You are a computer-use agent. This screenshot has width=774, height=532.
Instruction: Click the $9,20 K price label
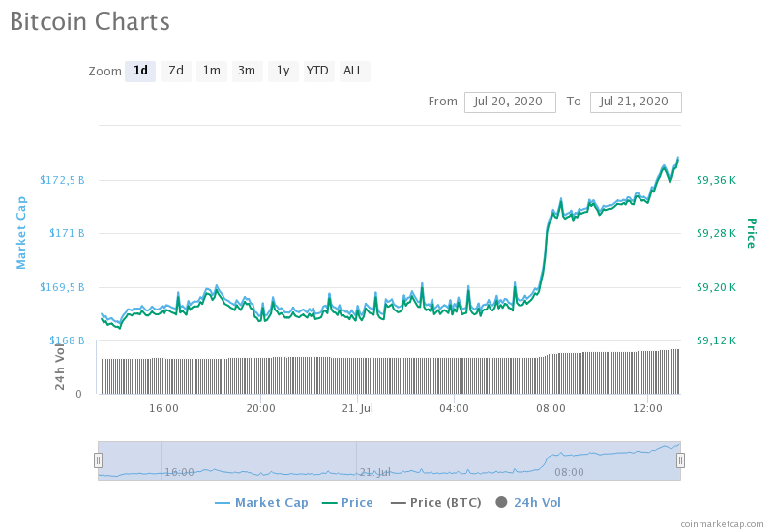(x=716, y=287)
